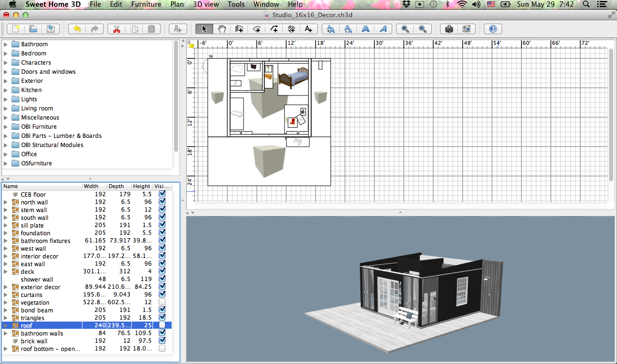Toggle visibility checkbox for sill plate
This screenshot has width=617, height=364.
162,225
